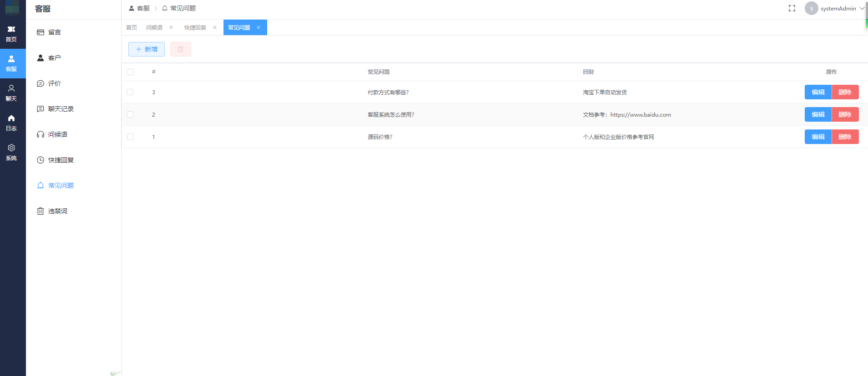Click the 回复 column header

[589, 72]
